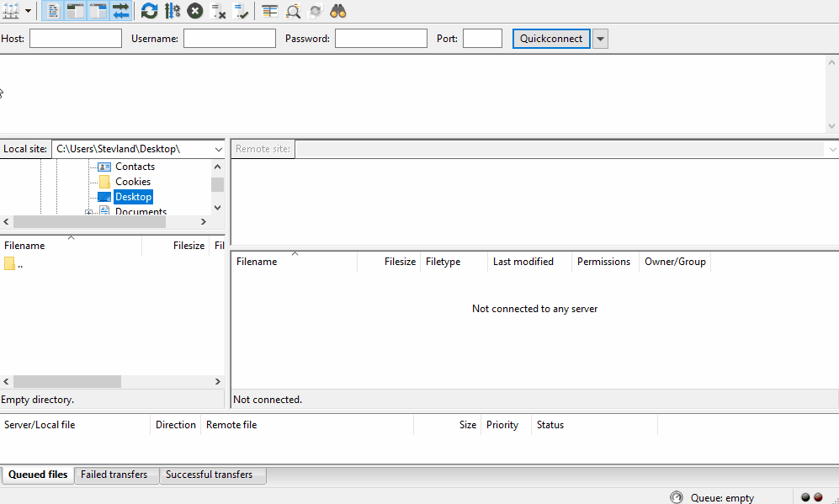This screenshot has width=839, height=504.
Task: Sort remote list by Filetype column
Action: point(454,262)
